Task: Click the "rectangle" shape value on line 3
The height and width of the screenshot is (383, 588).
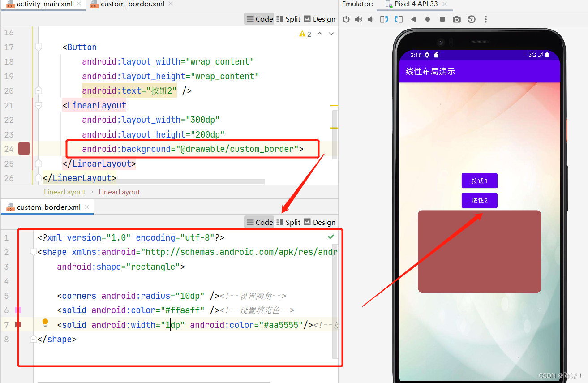Action: (x=153, y=267)
